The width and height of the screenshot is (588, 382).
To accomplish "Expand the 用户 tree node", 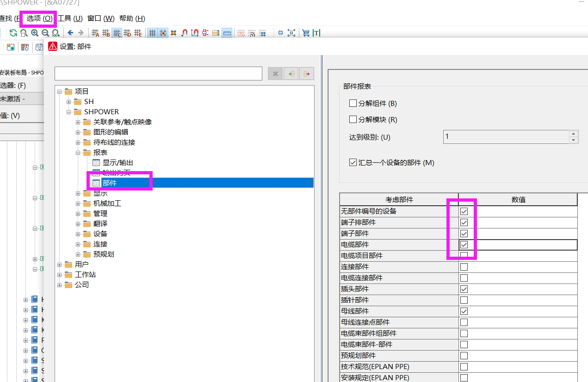I will point(61,264).
